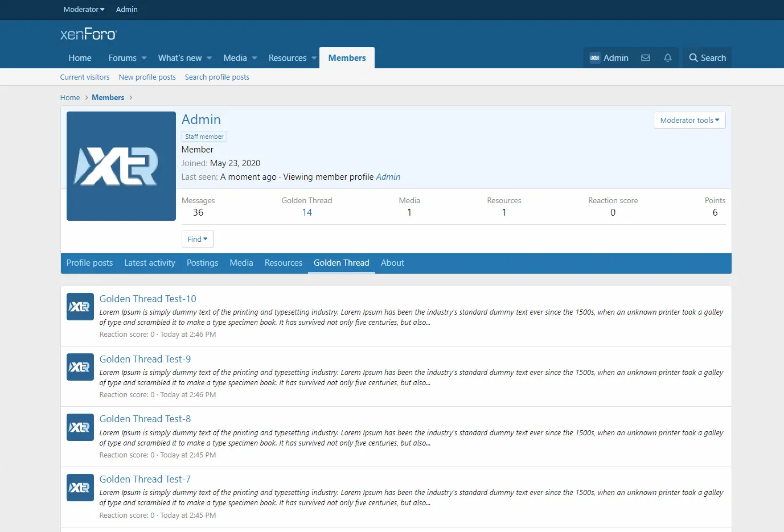Switch to the Latest activity tab

pyautogui.click(x=150, y=263)
